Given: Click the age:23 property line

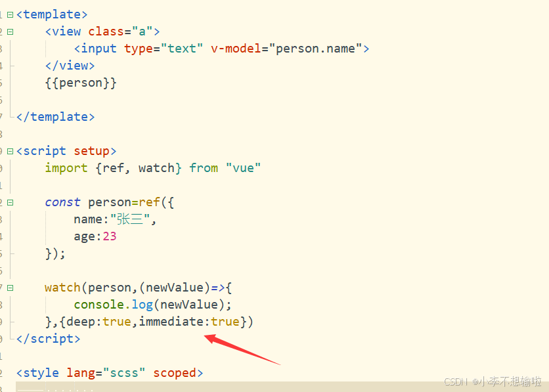Looking at the screenshot, I should click(95, 236).
